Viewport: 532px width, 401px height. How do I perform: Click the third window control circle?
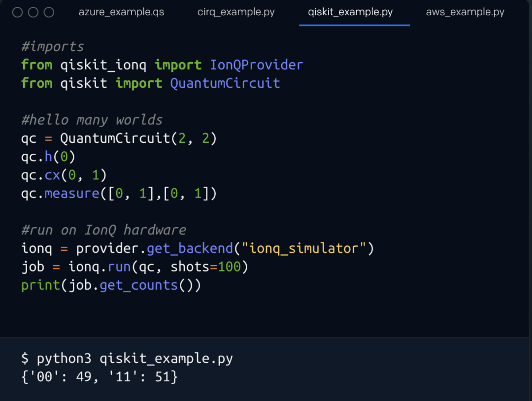coord(49,12)
